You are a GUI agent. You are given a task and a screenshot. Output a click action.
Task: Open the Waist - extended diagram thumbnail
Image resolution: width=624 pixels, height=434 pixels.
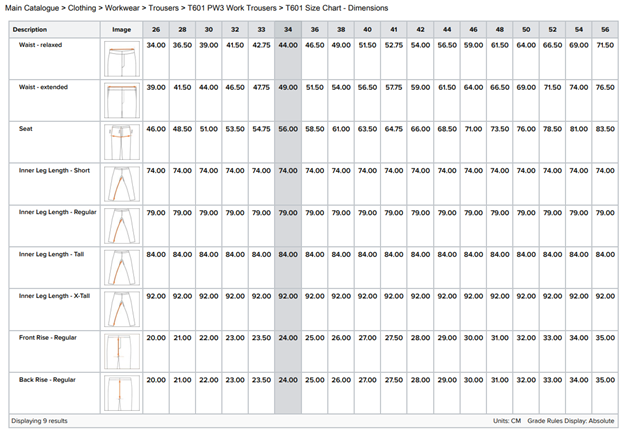(121, 101)
